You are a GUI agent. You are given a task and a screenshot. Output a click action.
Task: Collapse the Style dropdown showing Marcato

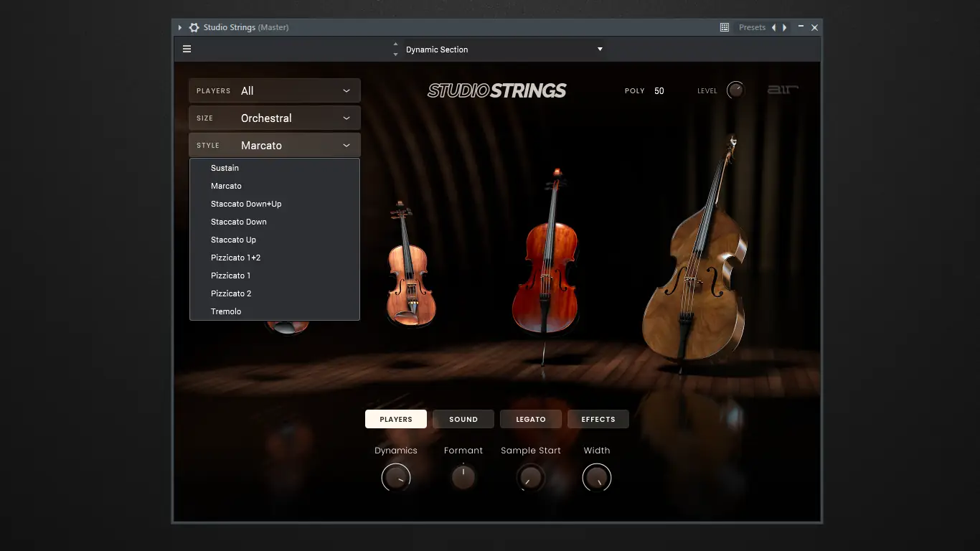[x=275, y=145]
